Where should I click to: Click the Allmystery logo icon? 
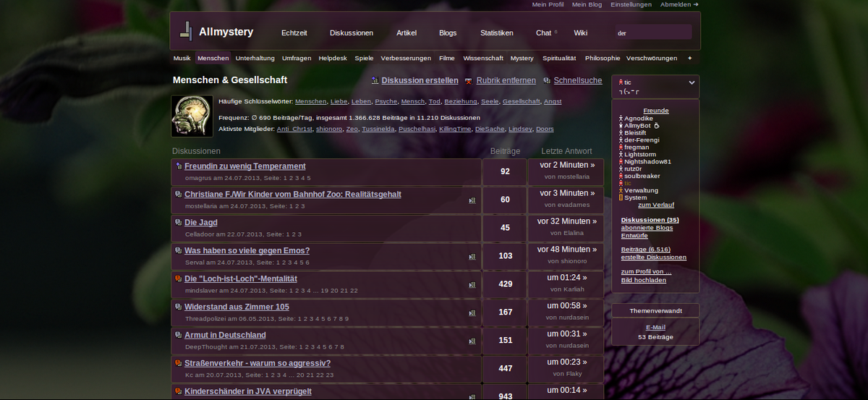point(187,30)
